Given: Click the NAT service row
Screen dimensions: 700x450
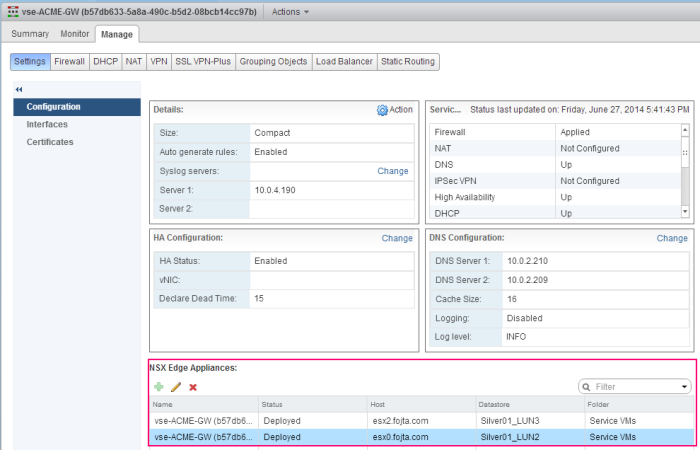Looking at the screenshot, I should click(555, 149).
